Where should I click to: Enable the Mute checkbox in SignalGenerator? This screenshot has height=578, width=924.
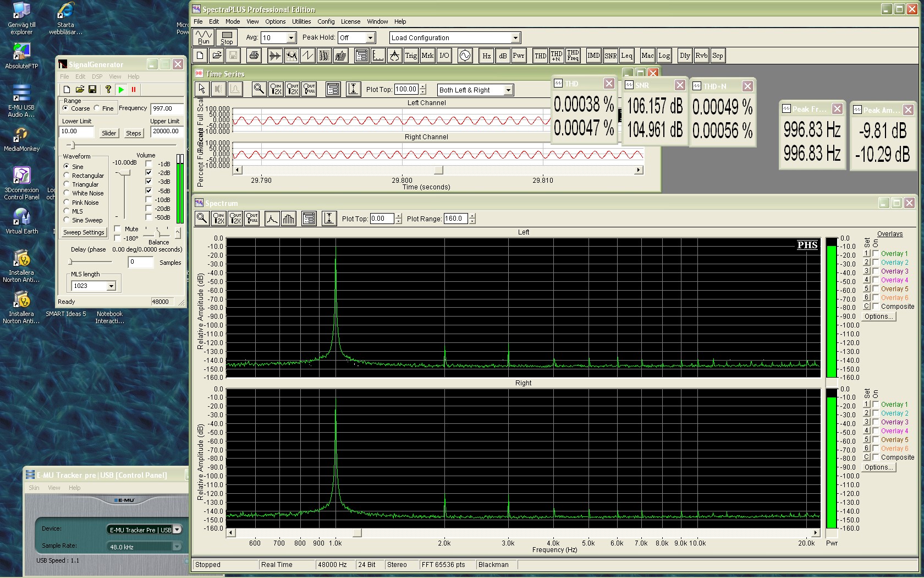pos(117,229)
